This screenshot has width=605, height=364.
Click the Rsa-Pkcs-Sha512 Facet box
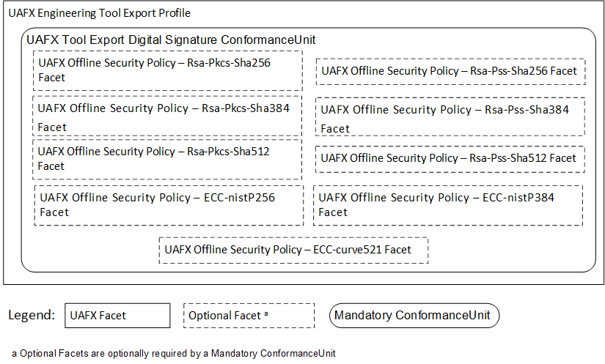[x=167, y=159]
